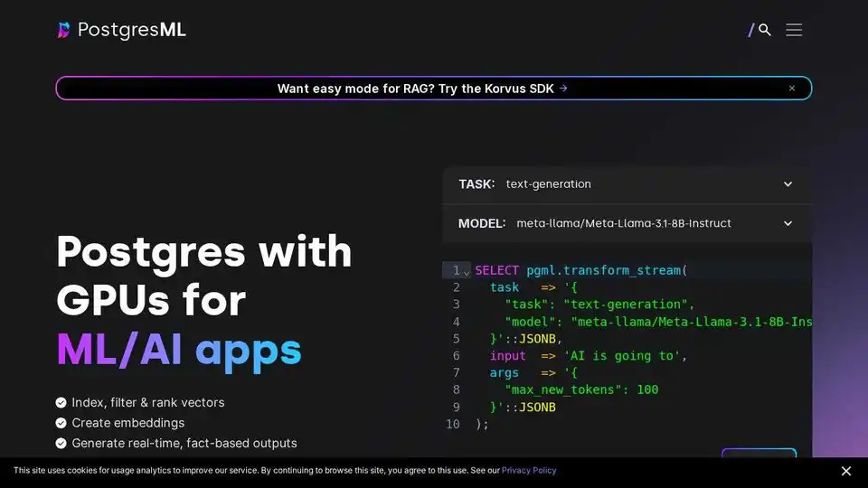The width and height of the screenshot is (868, 488).
Task: Click line 9 }'::JSONB text
Action: [x=523, y=408]
